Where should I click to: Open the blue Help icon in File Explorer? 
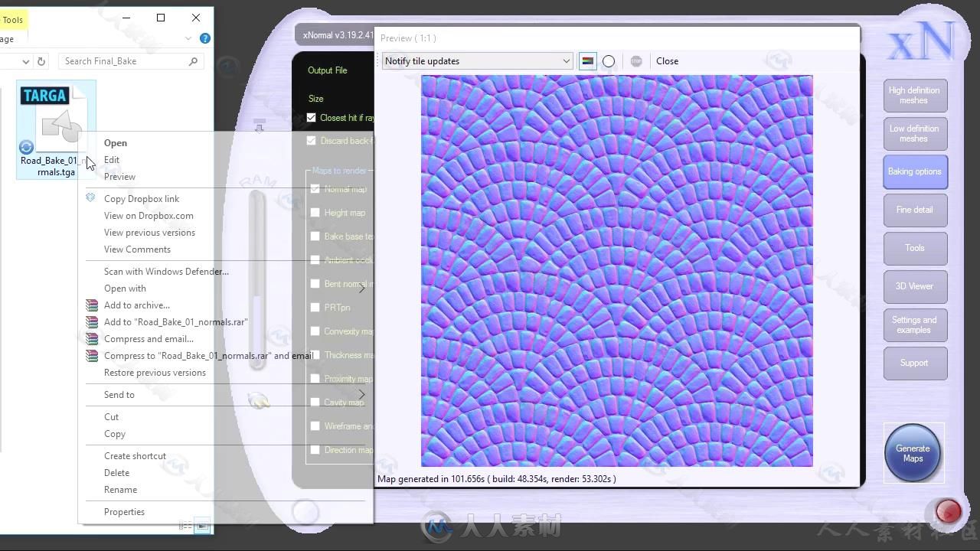point(205,38)
